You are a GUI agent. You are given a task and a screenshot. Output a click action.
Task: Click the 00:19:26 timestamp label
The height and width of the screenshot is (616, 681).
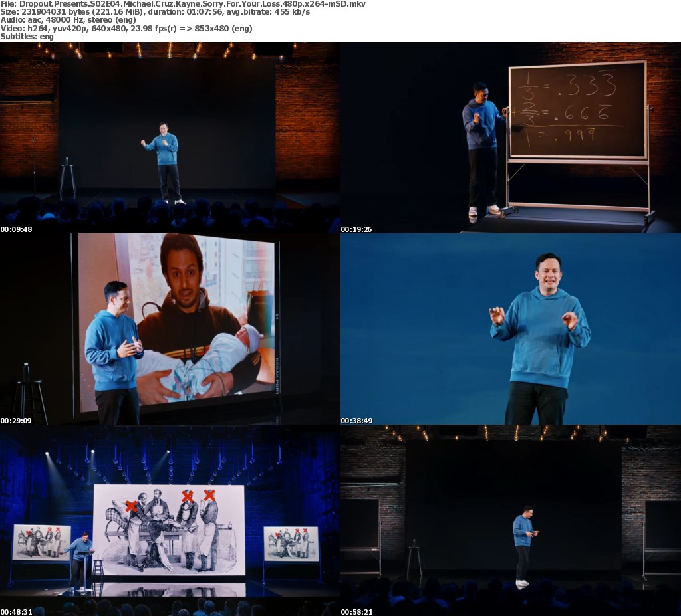[357, 229]
